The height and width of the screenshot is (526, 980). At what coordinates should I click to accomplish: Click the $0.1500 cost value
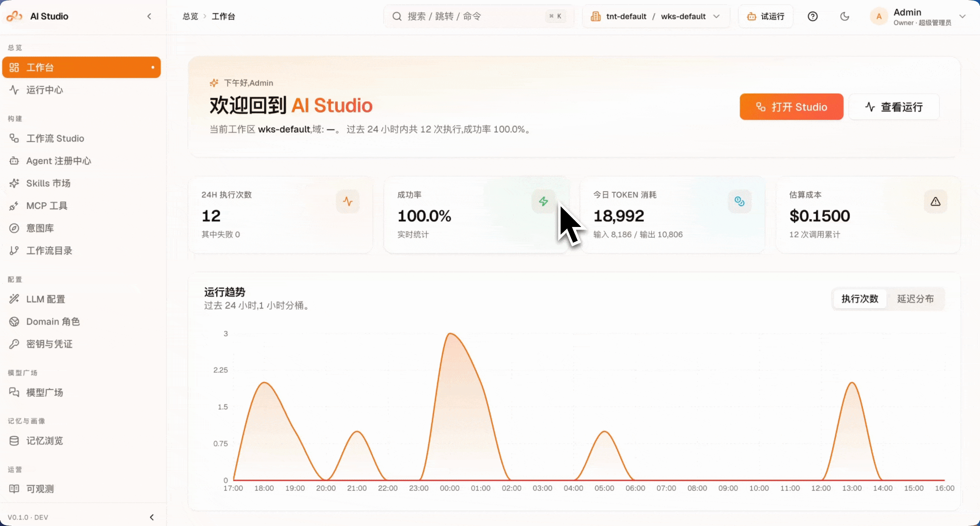820,216
